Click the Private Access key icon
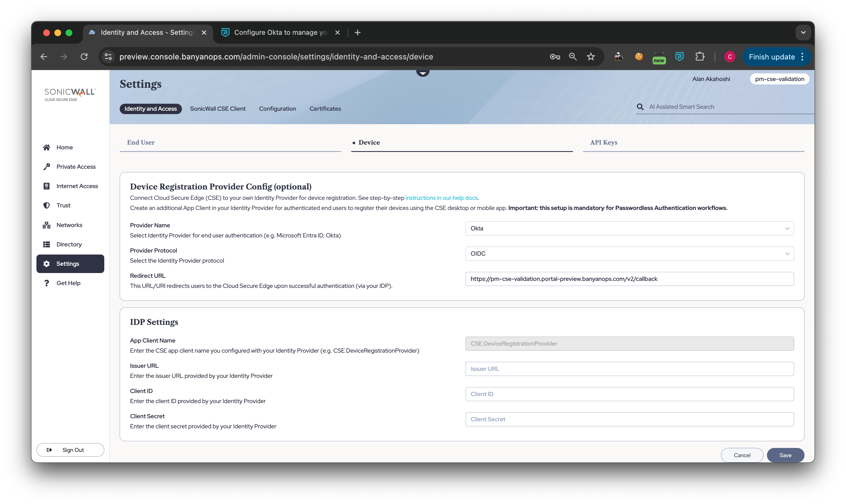This screenshot has height=504, width=846. [47, 167]
